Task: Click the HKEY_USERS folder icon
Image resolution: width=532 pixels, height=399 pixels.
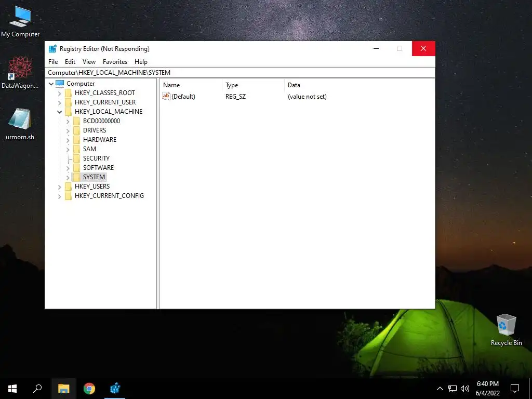Action: 68,187
